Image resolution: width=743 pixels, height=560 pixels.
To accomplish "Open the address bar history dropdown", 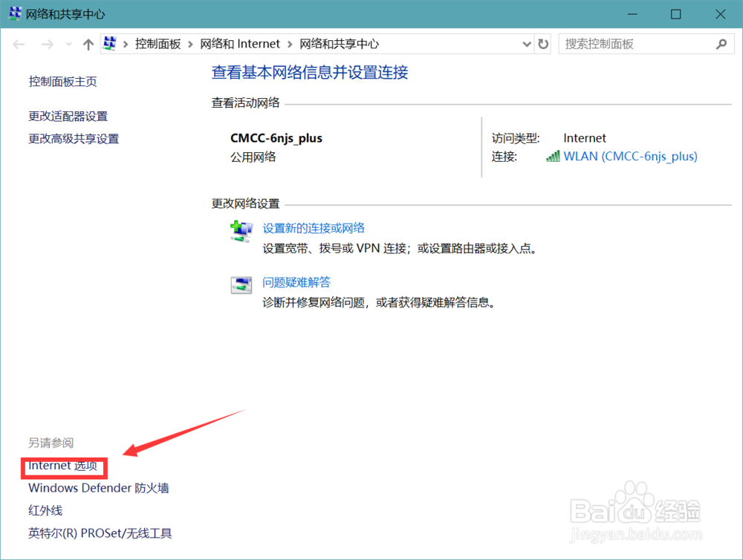I will [x=527, y=45].
